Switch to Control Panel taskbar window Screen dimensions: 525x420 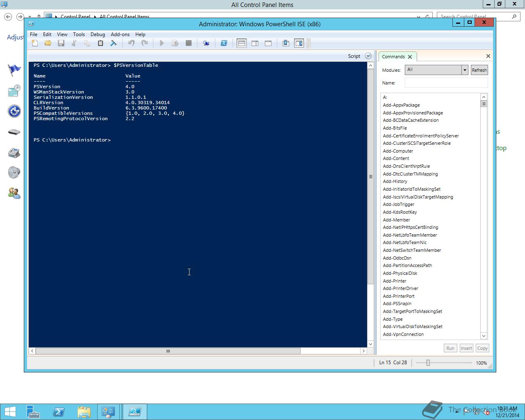coord(108,412)
